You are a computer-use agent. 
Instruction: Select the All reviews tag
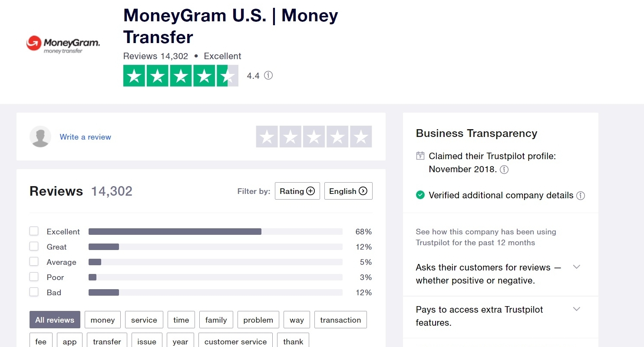click(55, 320)
